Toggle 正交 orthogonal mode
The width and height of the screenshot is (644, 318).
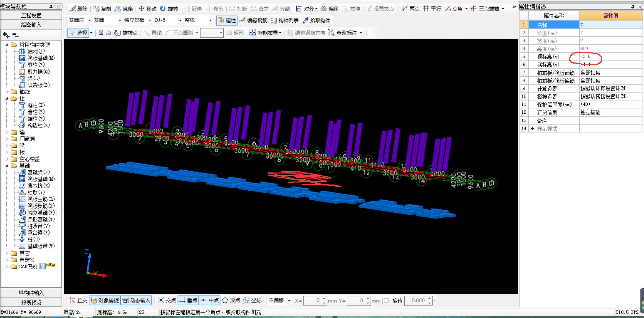(x=78, y=300)
